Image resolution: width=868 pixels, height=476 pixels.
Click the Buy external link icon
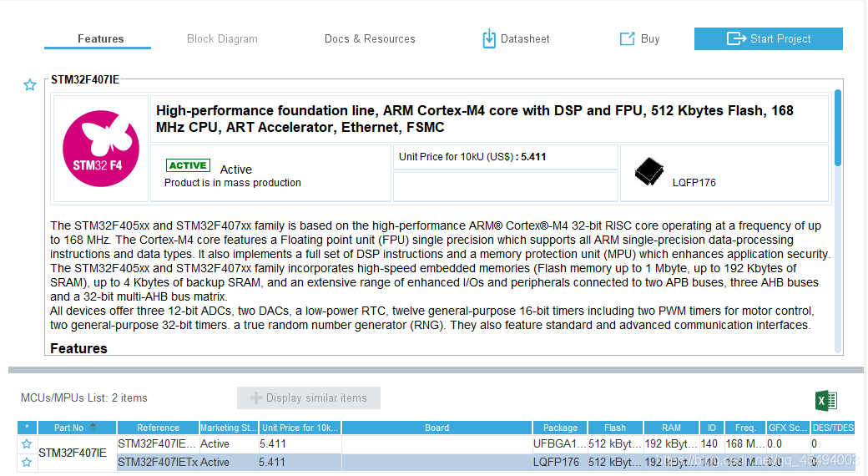pos(627,38)
